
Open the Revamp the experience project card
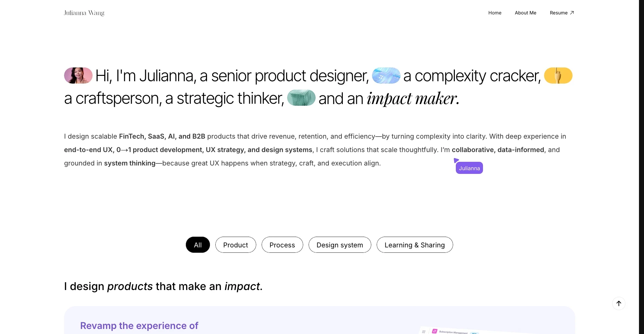point(139,326)
